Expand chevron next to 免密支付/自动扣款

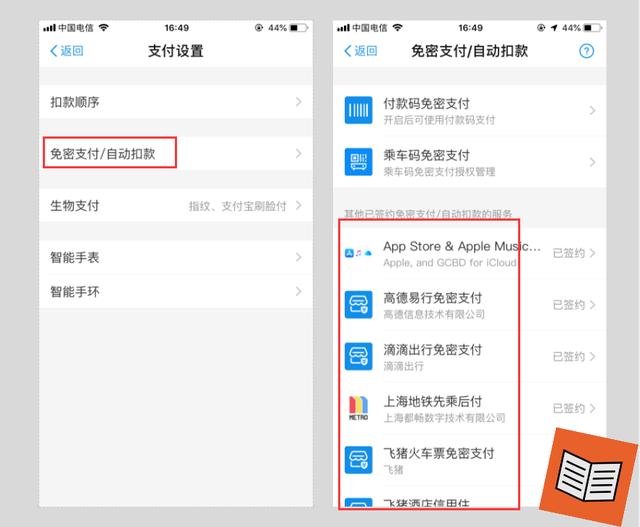299,153
